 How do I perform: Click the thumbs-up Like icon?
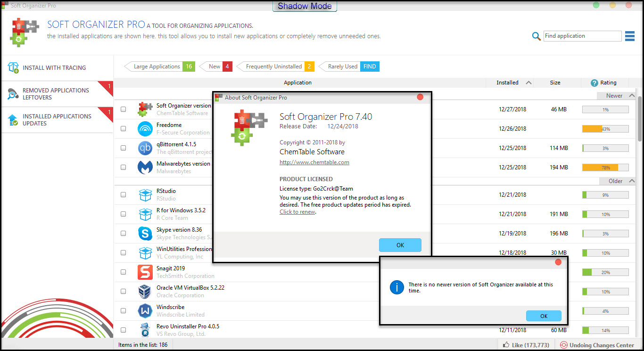506,345
